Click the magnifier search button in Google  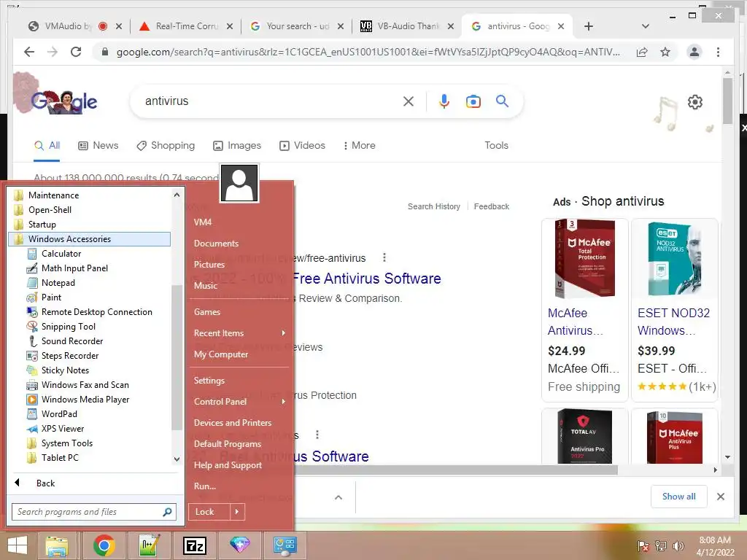[502, 101]
